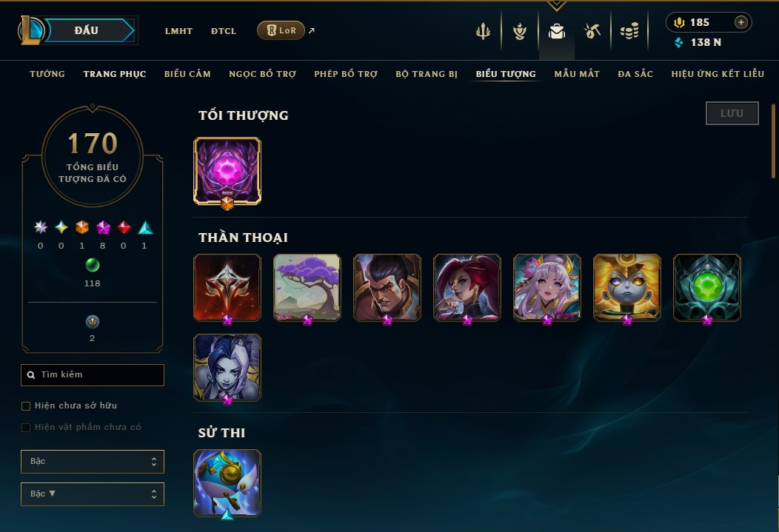This screenshot has height=532, width=779.
Task: Open the Profile laurel icon
Action: tap(520, 31)
